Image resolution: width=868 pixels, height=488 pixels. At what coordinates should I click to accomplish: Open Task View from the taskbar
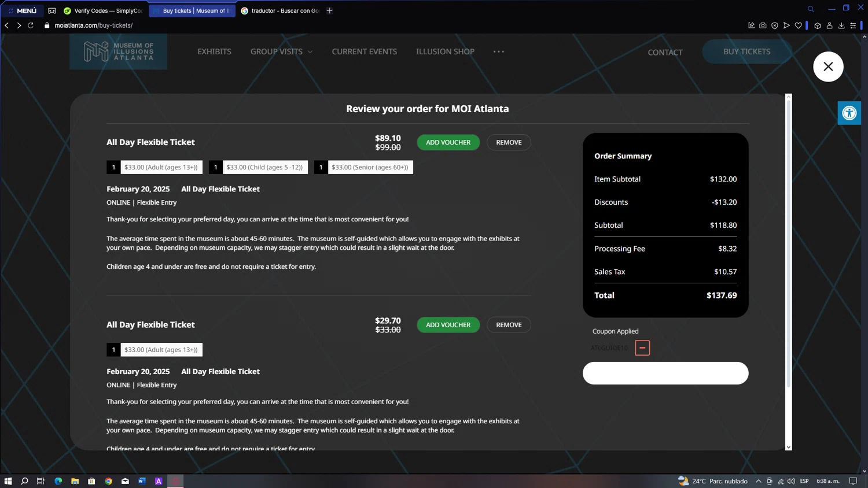(41, 481)
